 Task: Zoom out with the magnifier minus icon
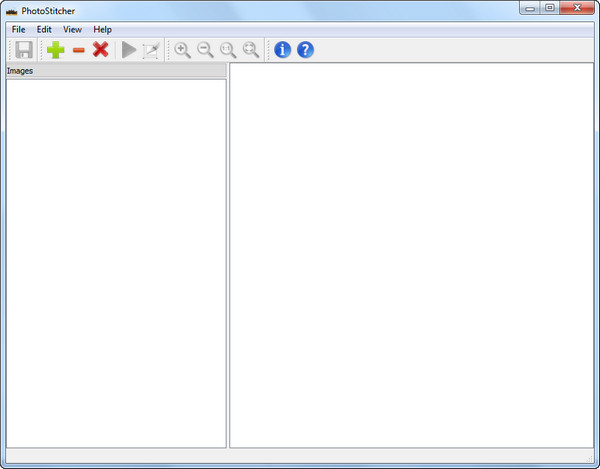pyautogui.click(x=205, y=50)
